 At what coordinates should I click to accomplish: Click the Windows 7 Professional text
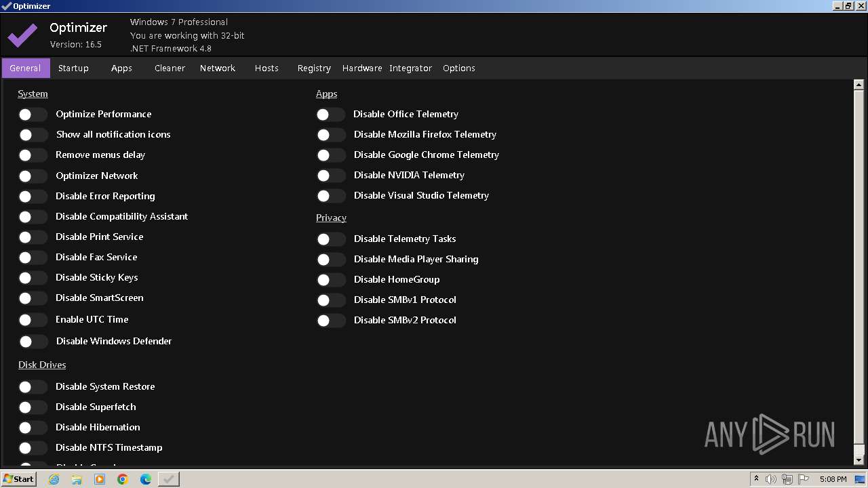pos(179,22)
